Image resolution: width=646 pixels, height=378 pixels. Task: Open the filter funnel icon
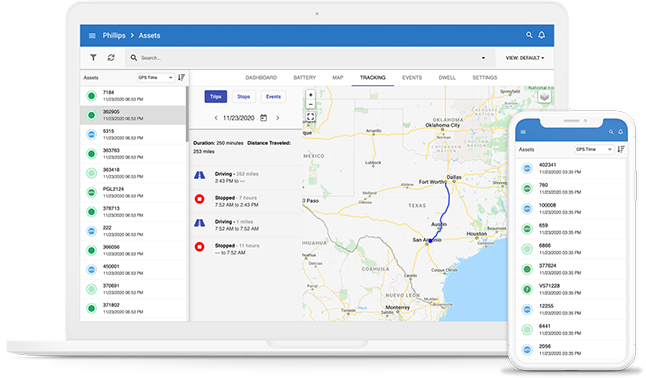[94, 58]
